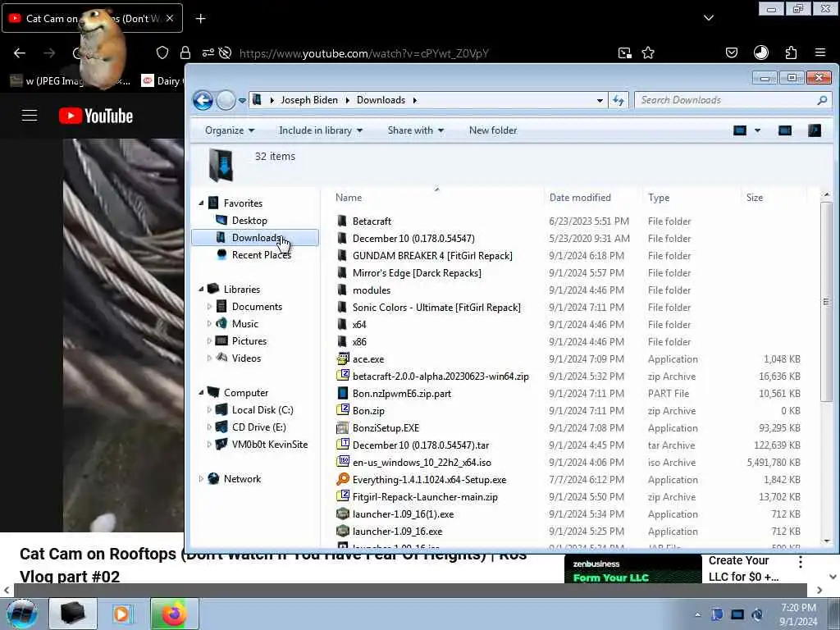Expand the Network node

click(x=202, y=479)
